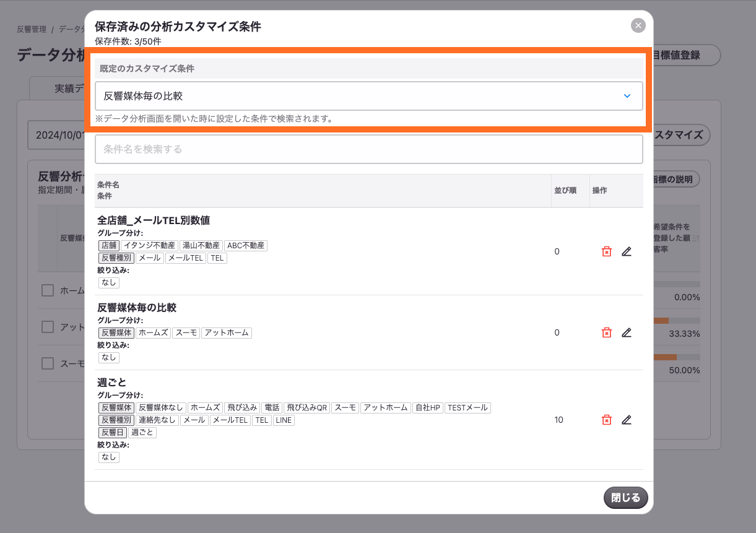Click the 反響管理 breadcrumb link
This screenshot has height=533, width=756.
(32, 29)
